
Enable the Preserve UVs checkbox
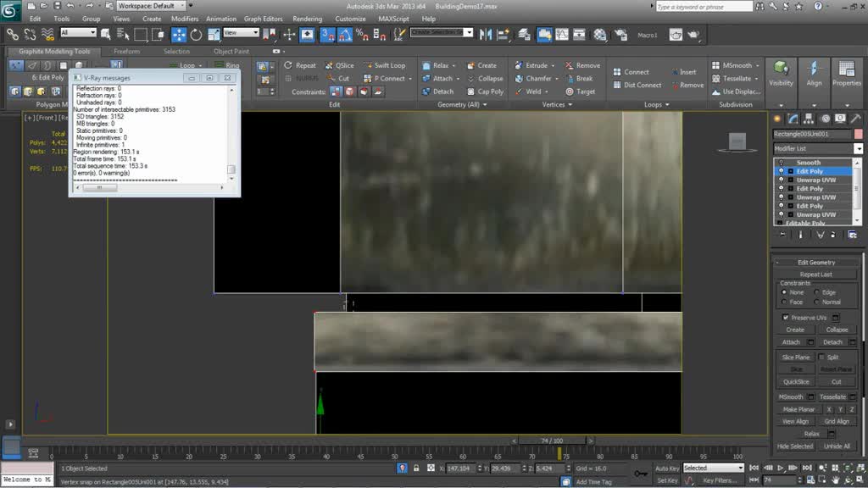(x=786, y=318)
